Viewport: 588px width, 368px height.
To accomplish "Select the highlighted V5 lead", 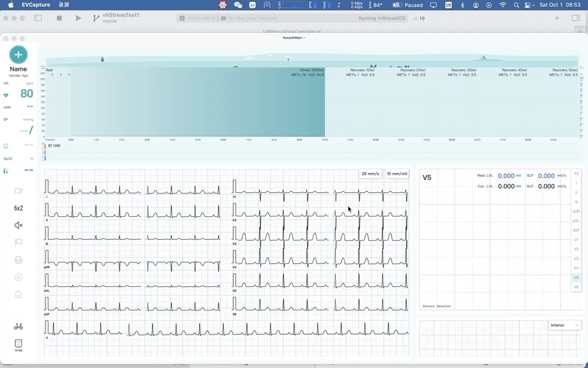I will (x=577, y=277).
